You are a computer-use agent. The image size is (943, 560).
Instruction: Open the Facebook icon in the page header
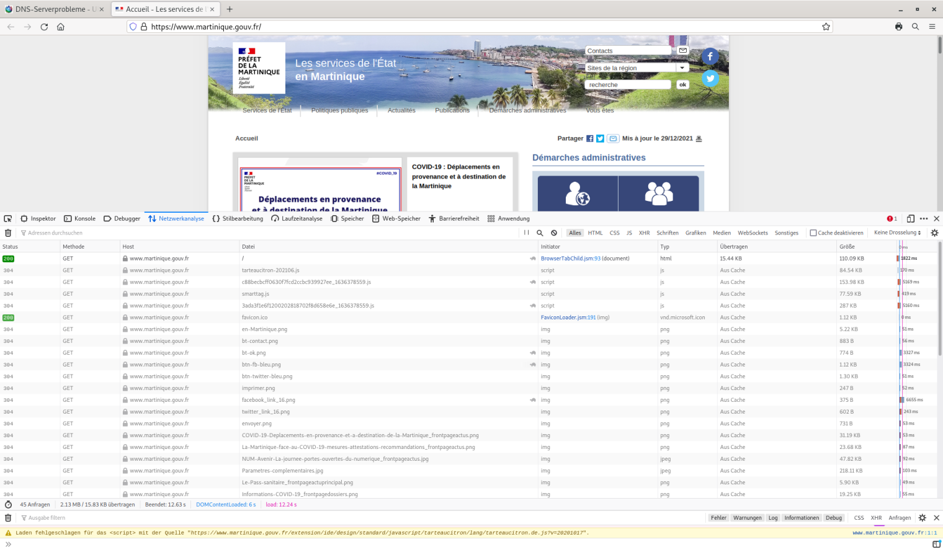tap(710, 56)
